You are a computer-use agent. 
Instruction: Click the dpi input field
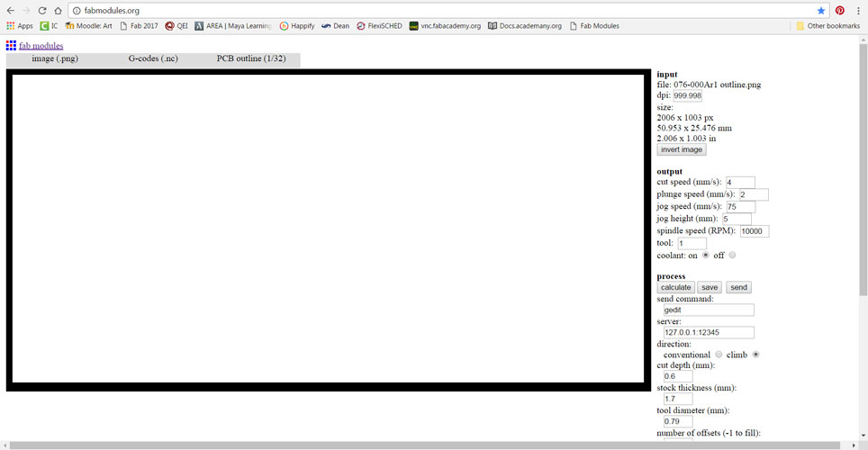688,95
